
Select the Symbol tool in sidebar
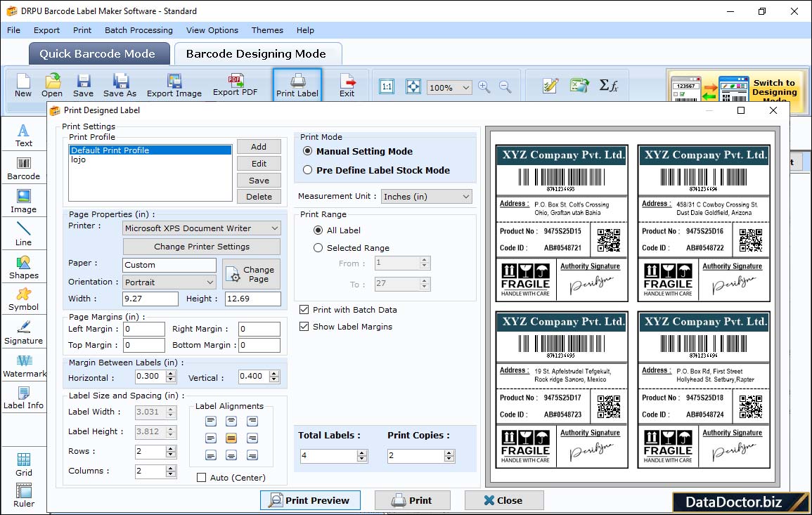coord(23,300)
